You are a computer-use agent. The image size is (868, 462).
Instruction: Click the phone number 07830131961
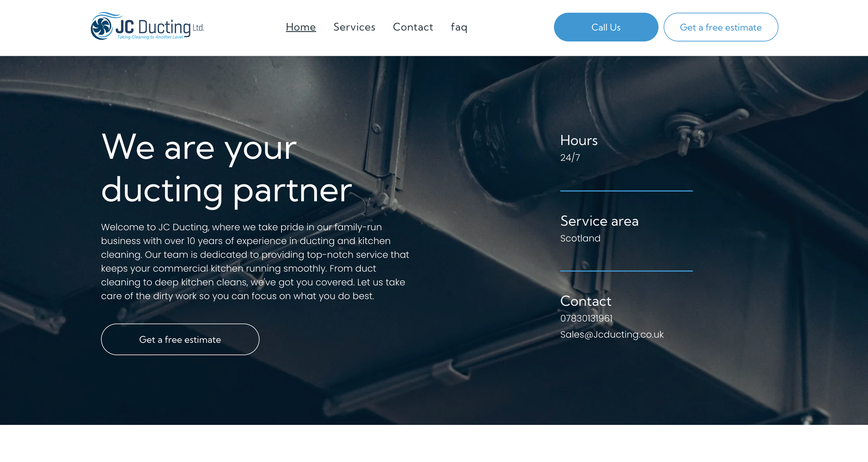click(586, 318)
